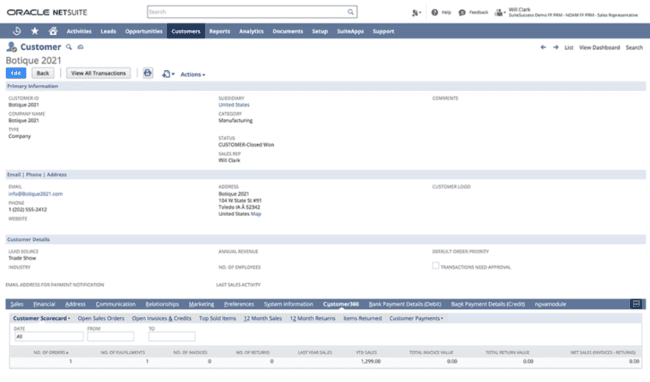Switch to the Communication subtab
This screenshot has height=382, width=650.
(x=116, y=304)
